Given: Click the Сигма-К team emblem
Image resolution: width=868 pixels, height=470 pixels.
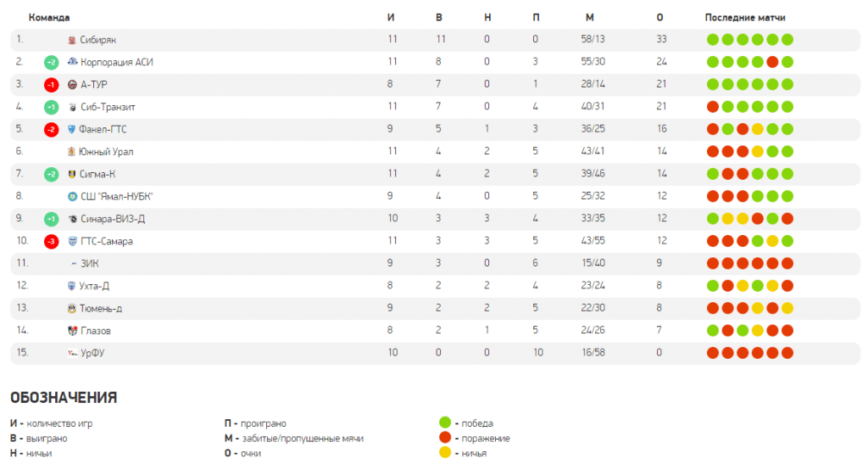Looking at the screenshot, I should [72, 174].
